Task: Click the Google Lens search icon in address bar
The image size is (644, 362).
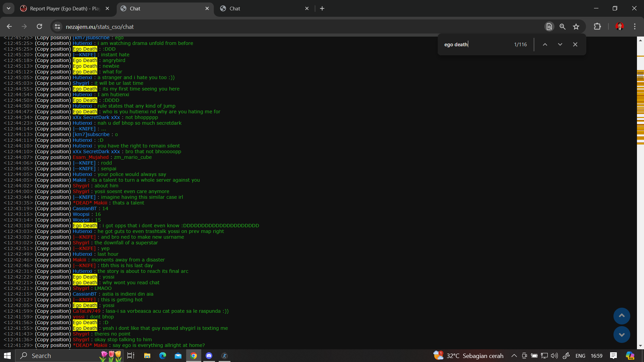Action: (x=549, y=27)
